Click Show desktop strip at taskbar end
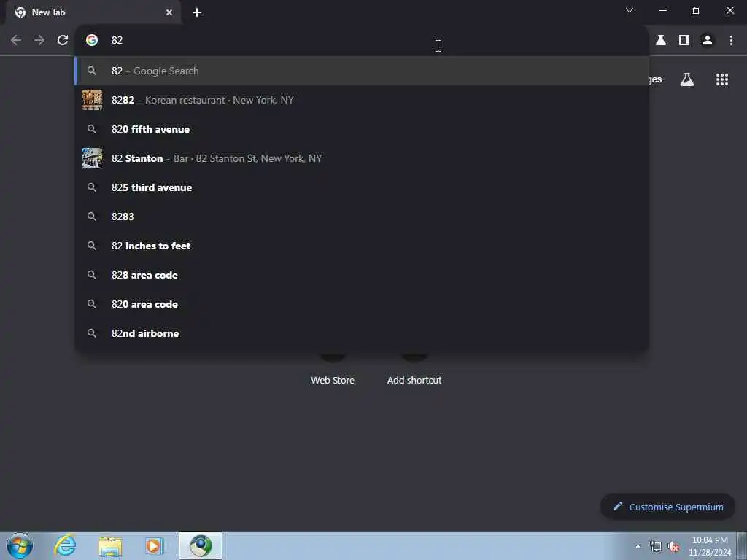Image resolution: width=747 pixels, height=560 pixels. (x=742, y=545)
